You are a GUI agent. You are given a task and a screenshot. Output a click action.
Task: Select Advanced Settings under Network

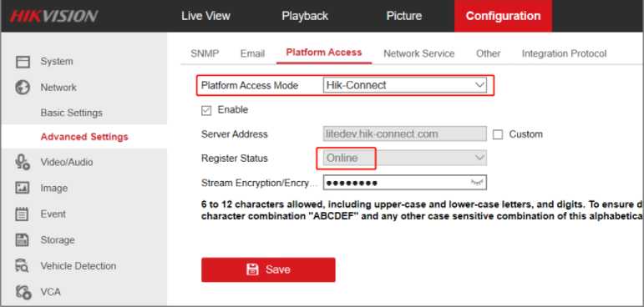point(84,137)
